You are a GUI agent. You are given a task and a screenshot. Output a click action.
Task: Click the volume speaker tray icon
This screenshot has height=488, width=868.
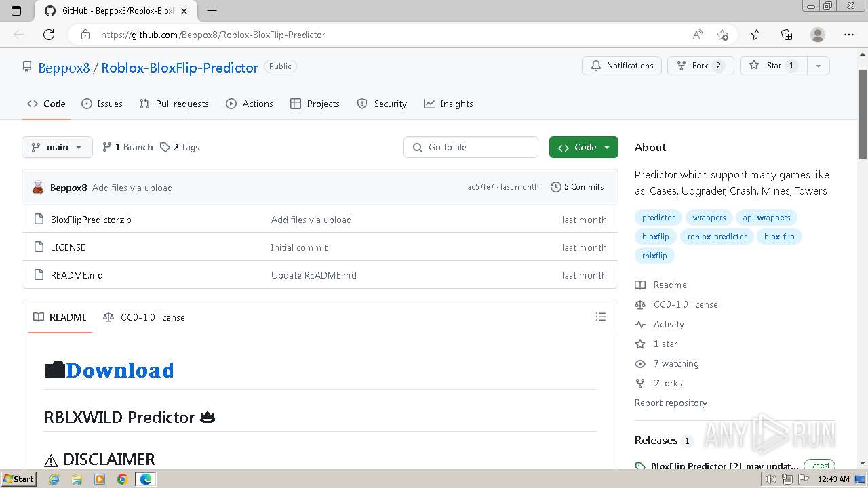coord(771,479)
